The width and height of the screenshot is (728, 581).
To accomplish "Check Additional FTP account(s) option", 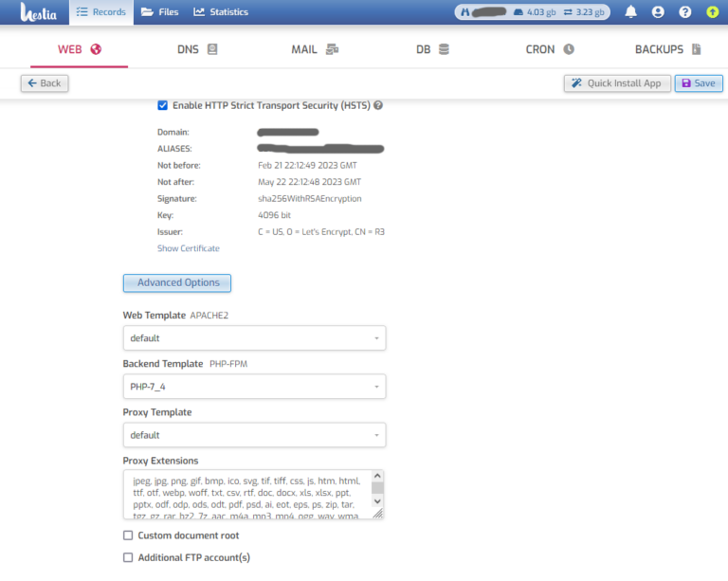I will (128, 558).
